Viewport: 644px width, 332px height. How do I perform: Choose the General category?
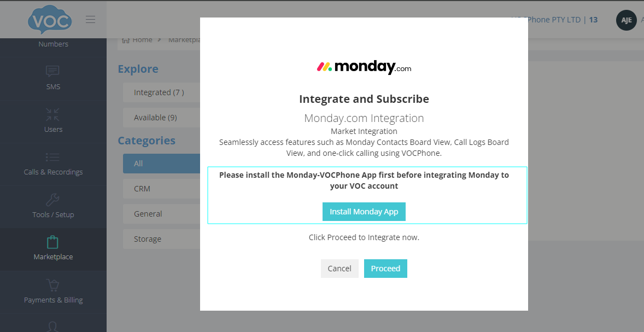pyautogui.click(x=148, y=214)
